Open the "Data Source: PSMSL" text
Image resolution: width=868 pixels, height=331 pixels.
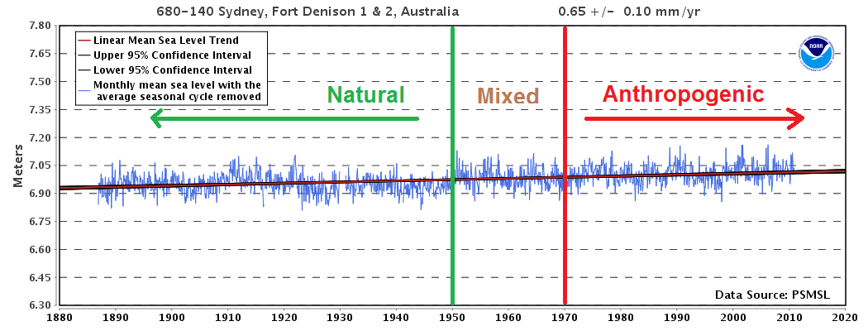click(771, 295)
